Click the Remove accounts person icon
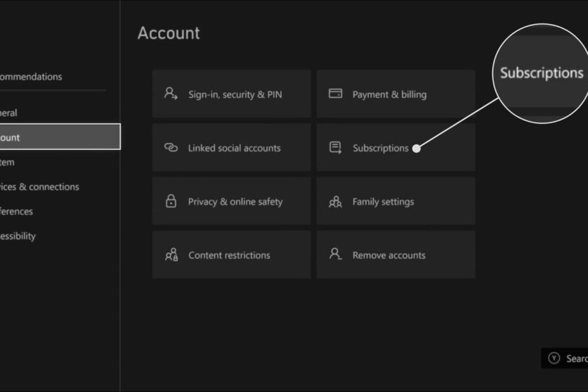588x392 pixels. [335, 254]
